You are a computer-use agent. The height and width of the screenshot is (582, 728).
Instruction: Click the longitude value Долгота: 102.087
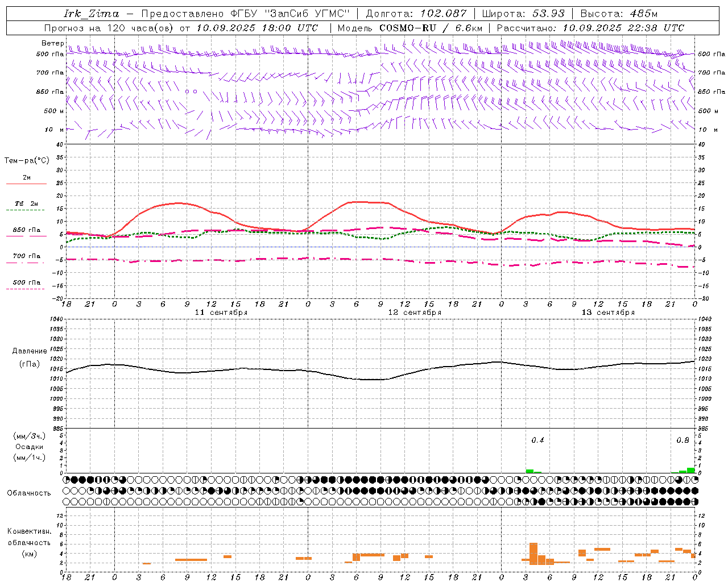416,14
